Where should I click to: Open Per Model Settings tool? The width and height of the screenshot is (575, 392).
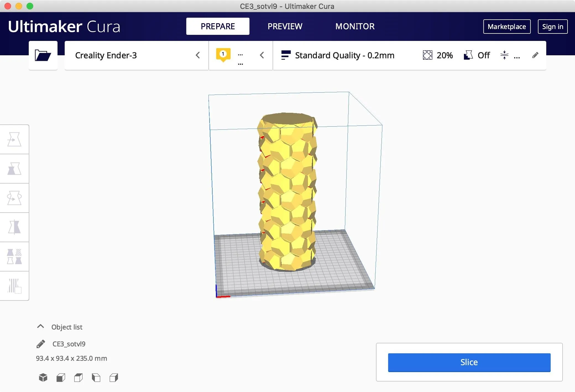click(x=14, y=257)
